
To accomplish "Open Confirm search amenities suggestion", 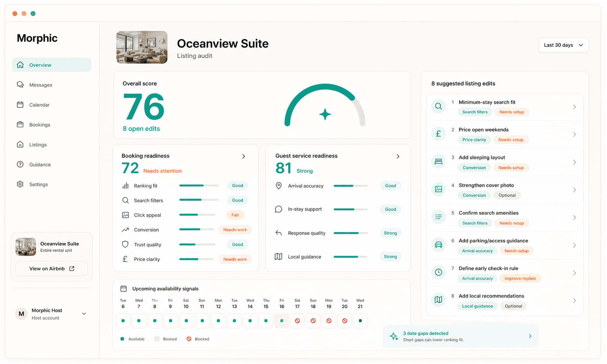I will (505, 218).
